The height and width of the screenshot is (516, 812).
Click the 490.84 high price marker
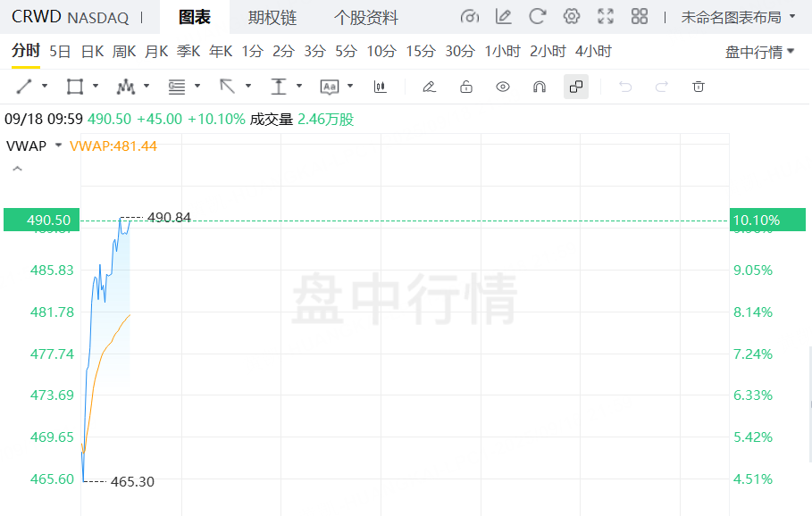[170, 217]
